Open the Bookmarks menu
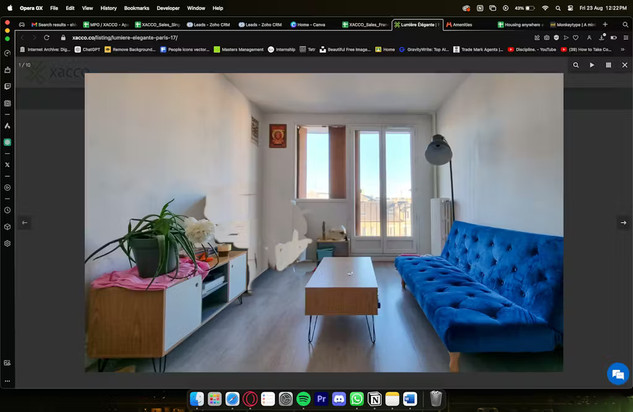This screenshot has height=412, width=633. (136, 7)
